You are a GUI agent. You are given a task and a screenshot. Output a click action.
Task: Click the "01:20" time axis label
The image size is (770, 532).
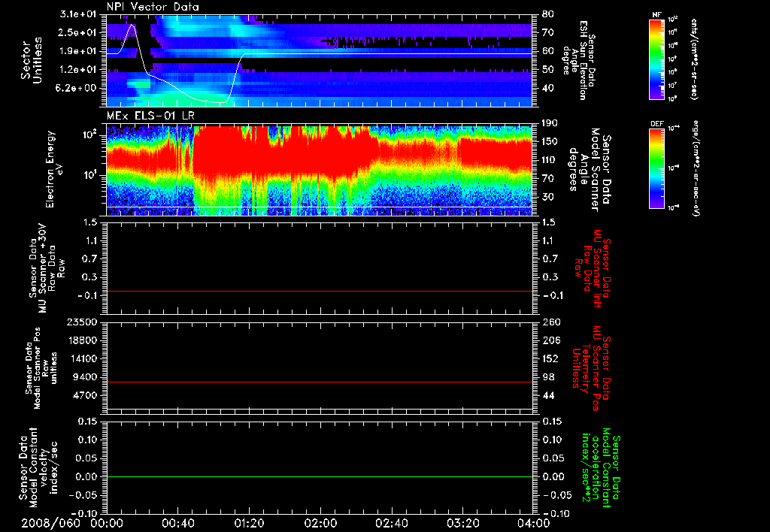click(248, 523)
